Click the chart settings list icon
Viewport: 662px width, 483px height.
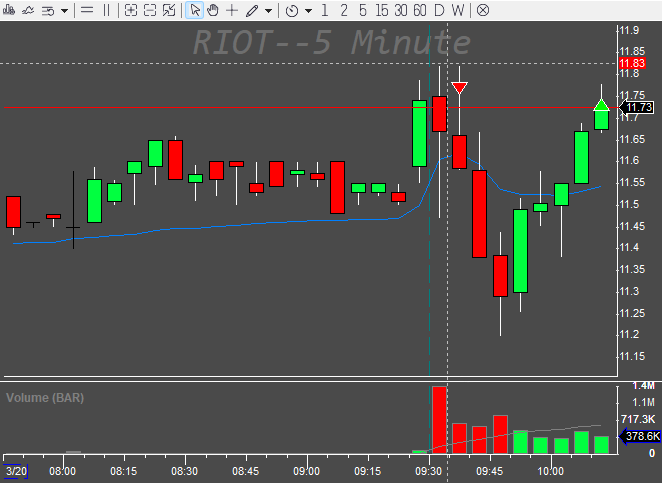click(48, 10)
